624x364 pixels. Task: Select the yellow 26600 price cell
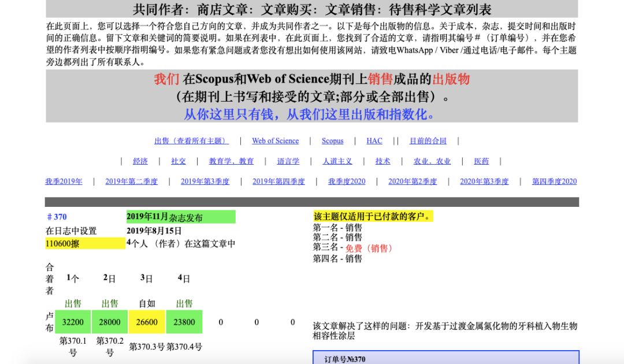tap(146, 322)
